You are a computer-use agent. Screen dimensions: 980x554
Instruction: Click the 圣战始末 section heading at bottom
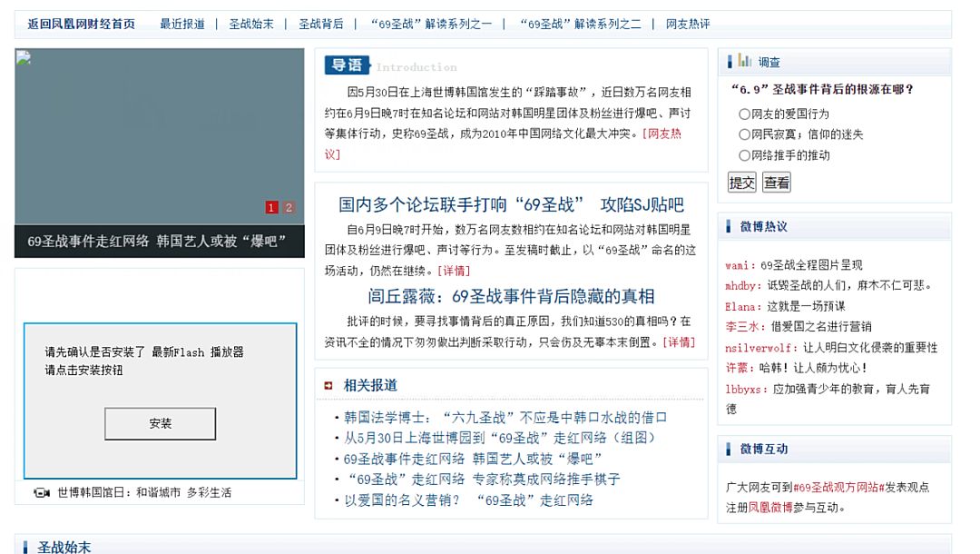pyautogui.click(x=64, y=547)
